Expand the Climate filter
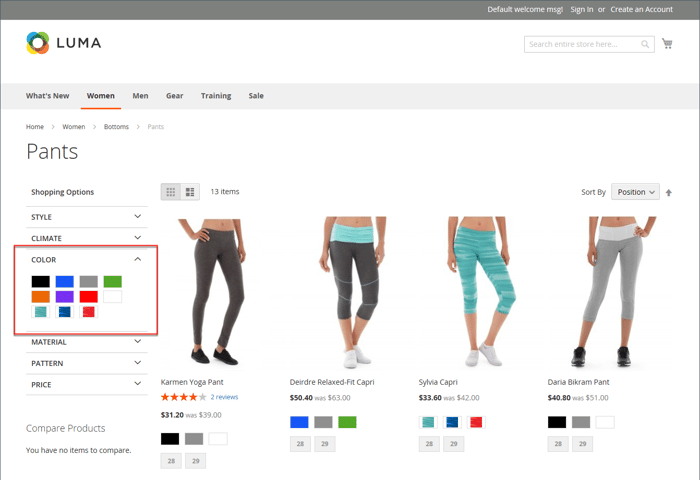The height and width of the screenshot is (480, 700). point(87,238)
